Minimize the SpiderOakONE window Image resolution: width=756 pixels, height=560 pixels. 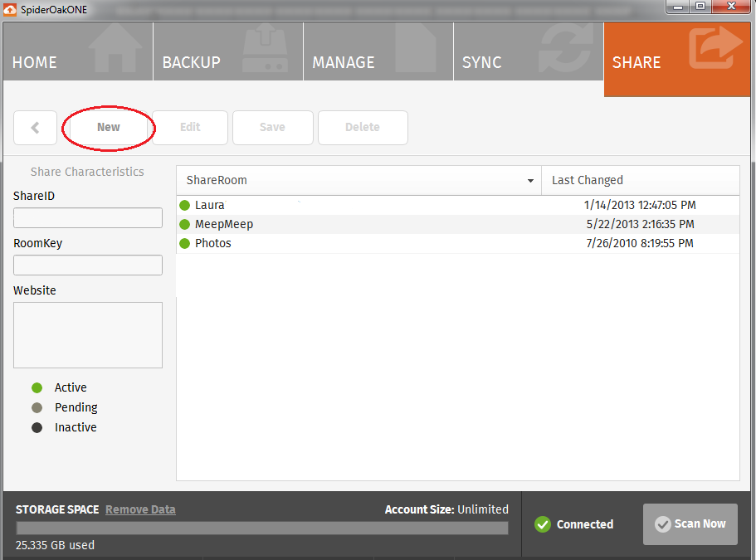[x=678, y=7]
